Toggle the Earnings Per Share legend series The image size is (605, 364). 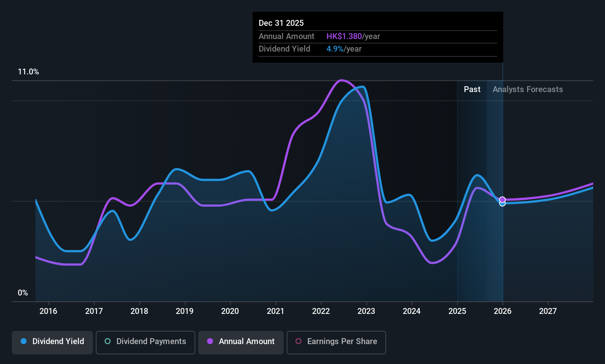[x=336, y=343]
